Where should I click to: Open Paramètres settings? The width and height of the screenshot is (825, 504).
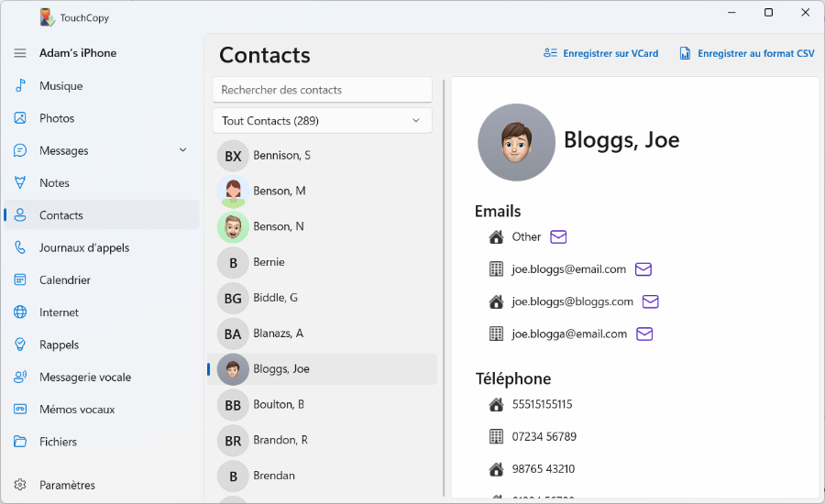point(67,486)
